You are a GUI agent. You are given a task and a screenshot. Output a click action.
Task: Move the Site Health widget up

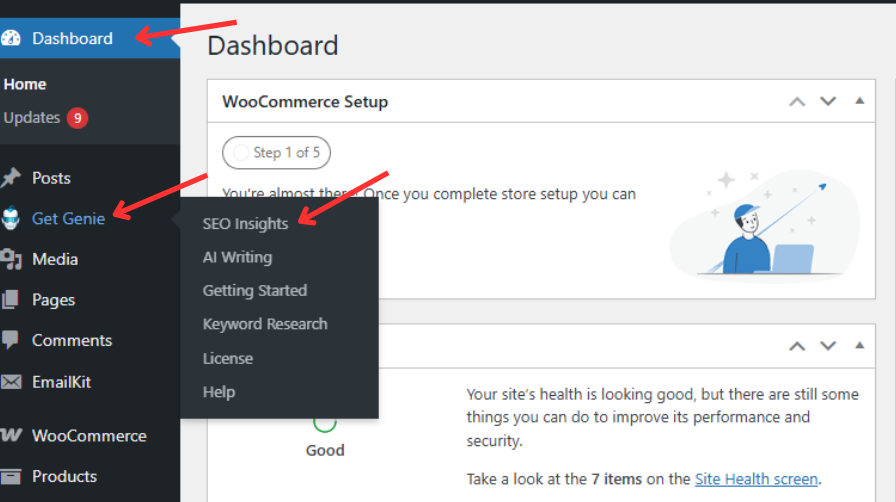797,346
